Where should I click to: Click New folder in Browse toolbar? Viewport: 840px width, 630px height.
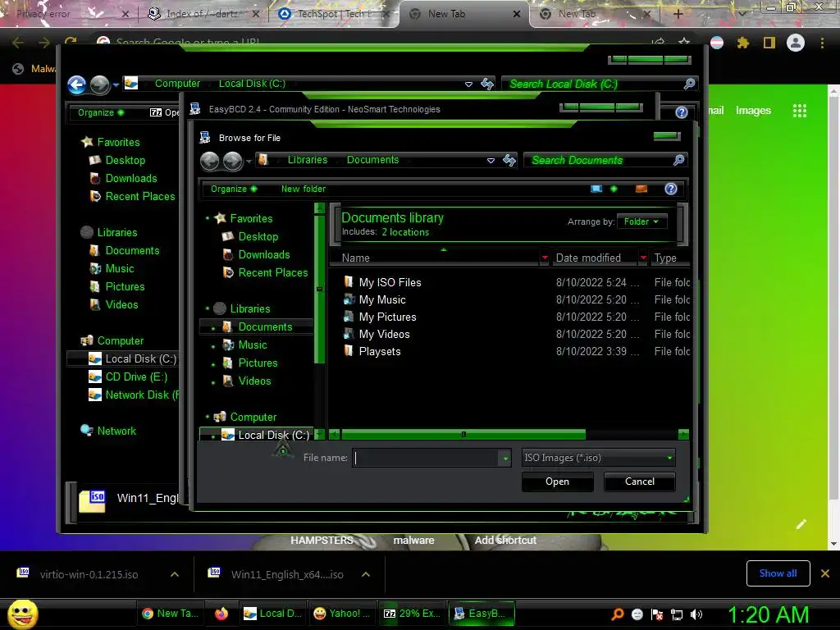click(304, 189)
